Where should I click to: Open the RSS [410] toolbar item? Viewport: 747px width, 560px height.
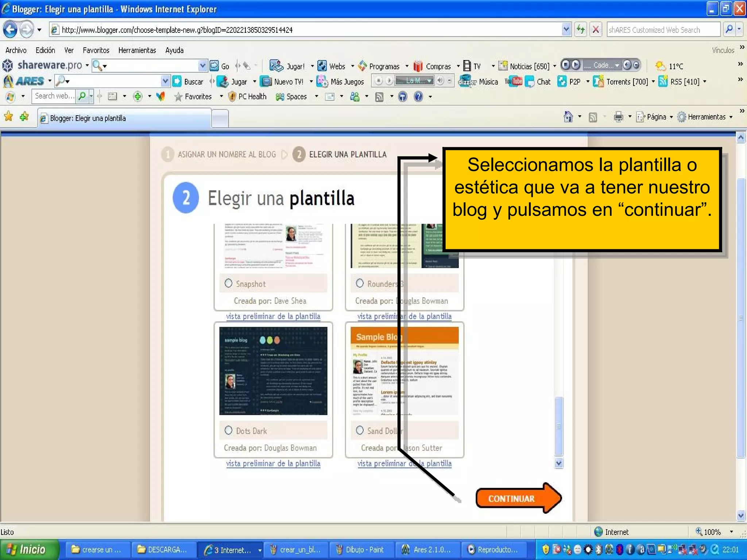[680, 82]
